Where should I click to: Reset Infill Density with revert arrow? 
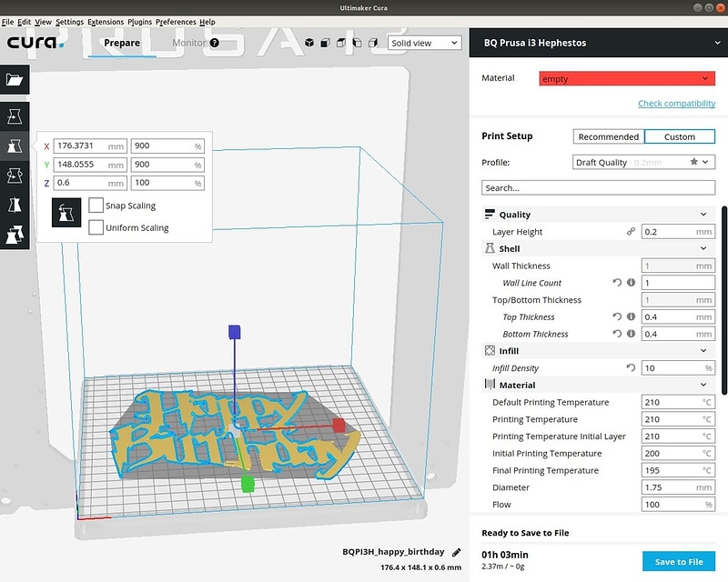(x=631, y=367)
